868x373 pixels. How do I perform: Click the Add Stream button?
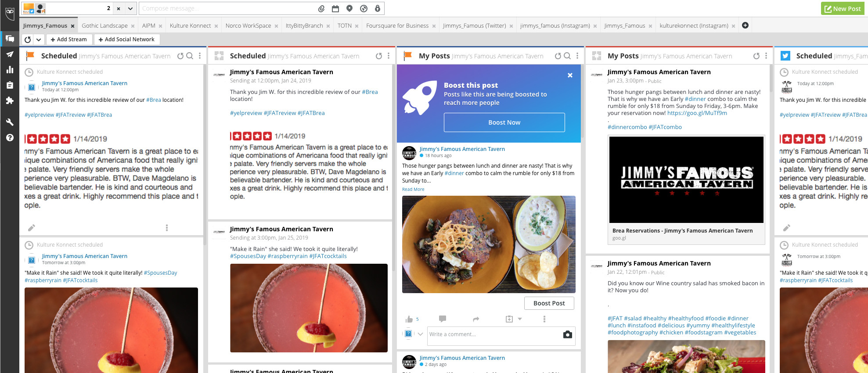69,39
